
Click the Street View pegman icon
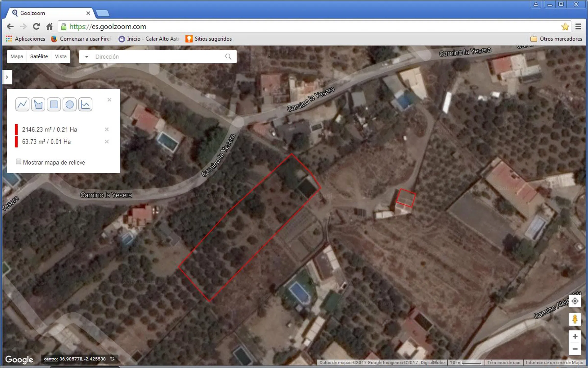click(x=575, y=319)
